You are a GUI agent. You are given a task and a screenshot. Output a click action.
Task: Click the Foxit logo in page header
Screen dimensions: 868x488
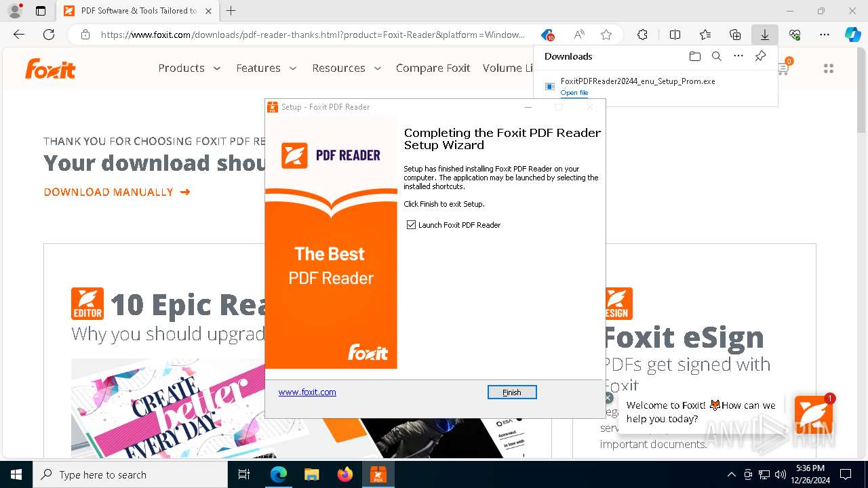[x=50, y=68]
